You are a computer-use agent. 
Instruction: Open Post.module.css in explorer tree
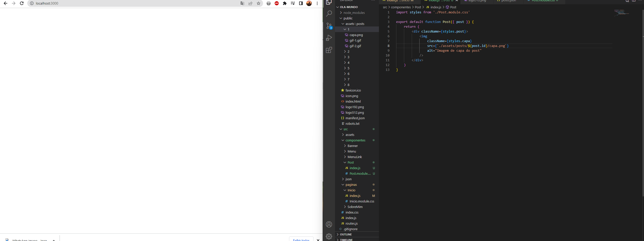tap(357, 173)
